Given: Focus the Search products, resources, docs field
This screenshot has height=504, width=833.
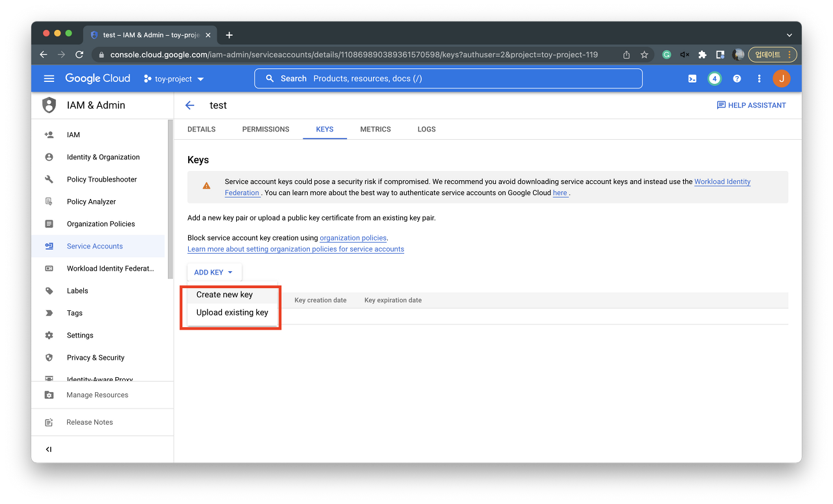Looking at the screenshot, I should (x=448, y=79).
